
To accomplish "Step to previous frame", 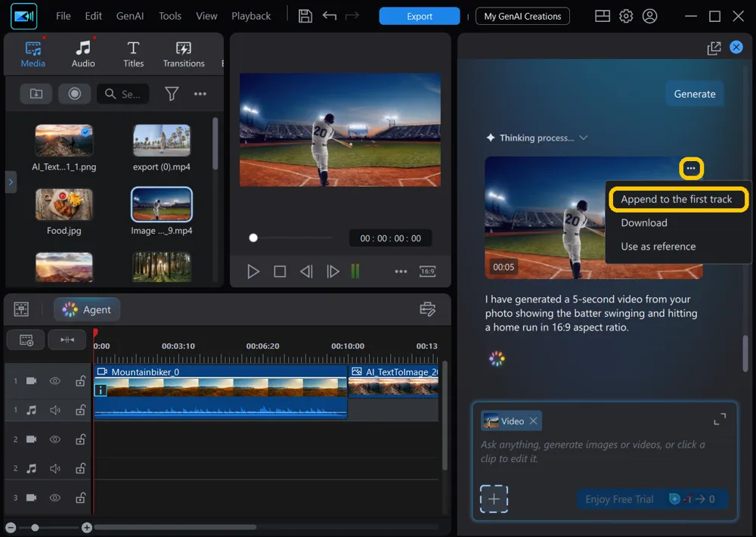I will click(x=306, y=272).
